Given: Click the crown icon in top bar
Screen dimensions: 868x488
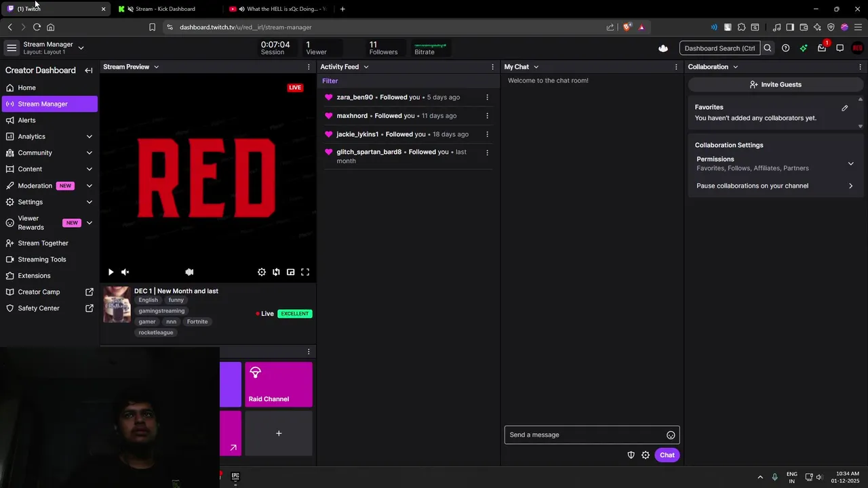Looking at the screenshot, I should [x=663, y=48].
